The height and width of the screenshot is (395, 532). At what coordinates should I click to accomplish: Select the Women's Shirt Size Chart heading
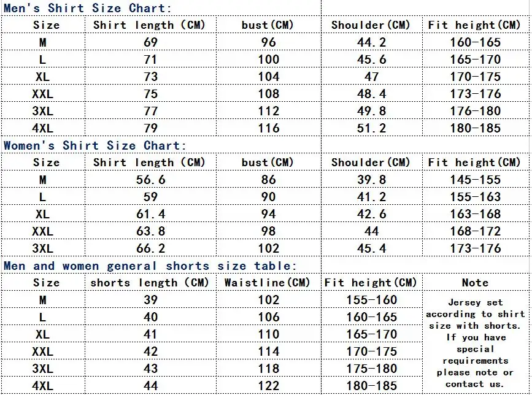[94, 145]
